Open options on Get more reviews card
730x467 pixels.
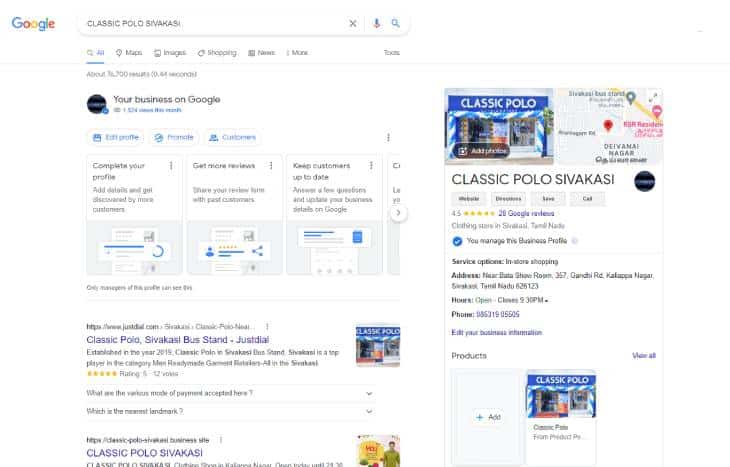click(271, 166)
